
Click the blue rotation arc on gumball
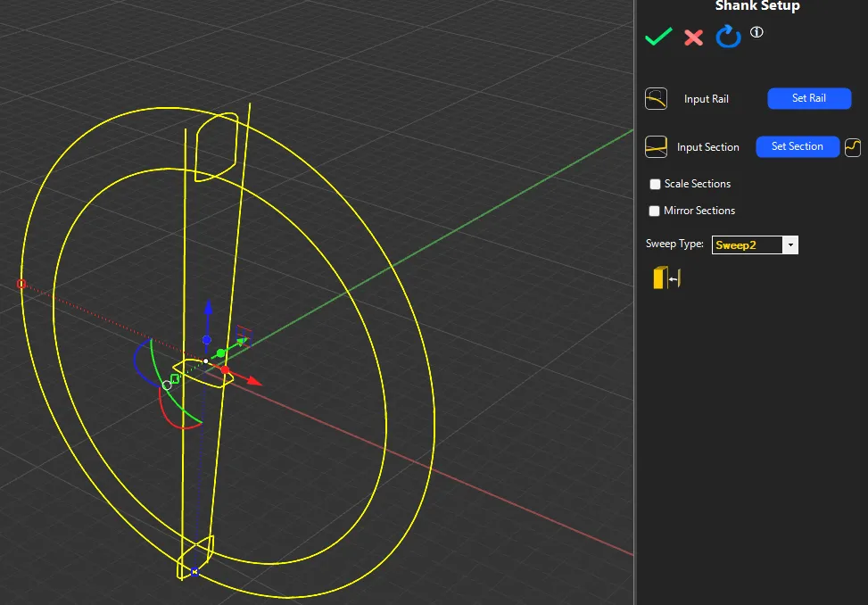[136, 359]
